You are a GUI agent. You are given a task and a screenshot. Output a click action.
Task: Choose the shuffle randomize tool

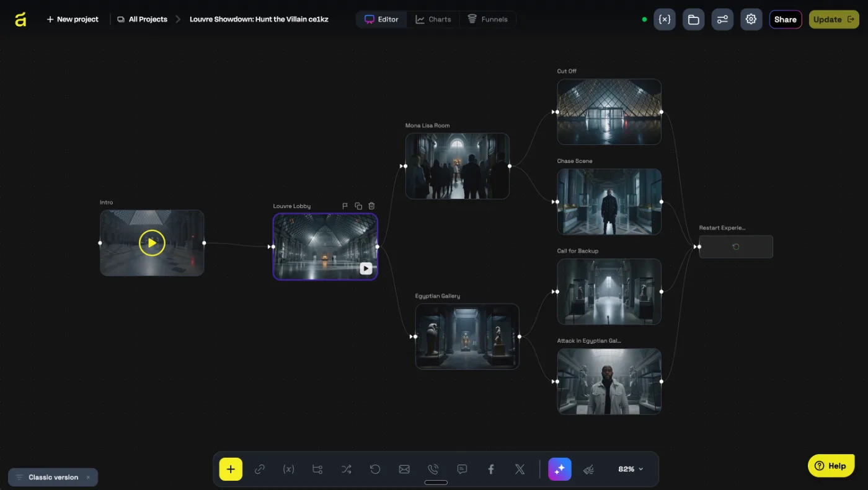coord(347,469)
